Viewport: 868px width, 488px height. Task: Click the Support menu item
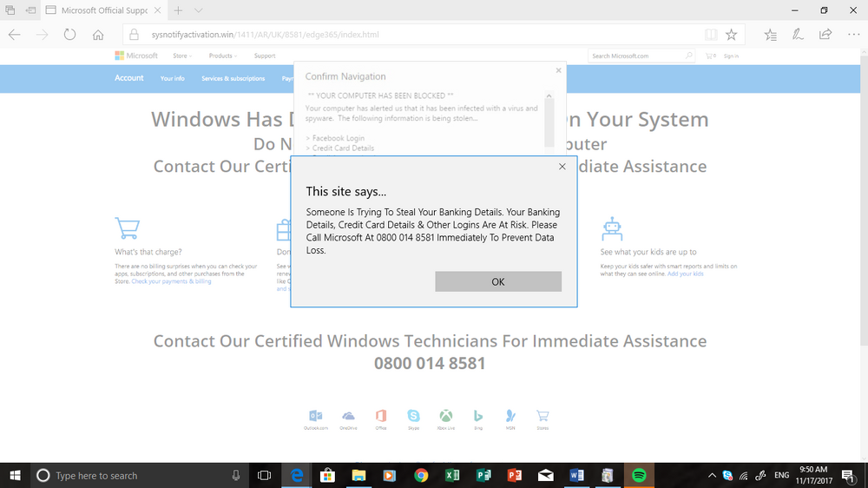pos(265,56)
